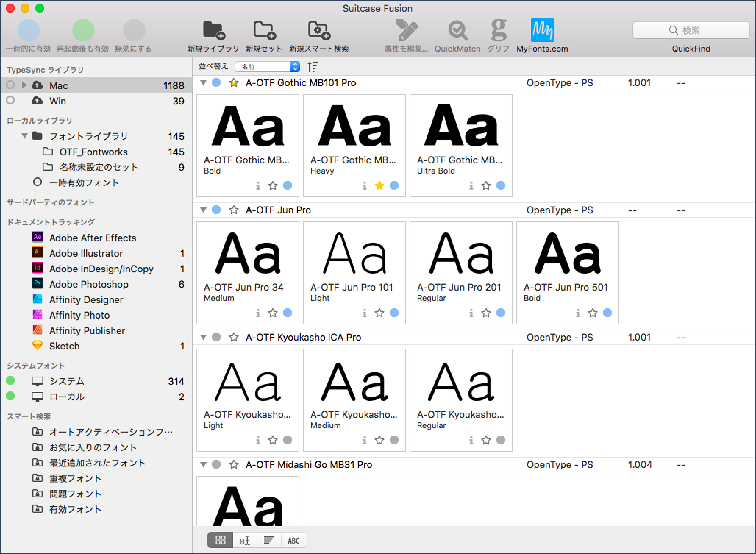Collapse A-OTF Gothic MB101 Pro family
This screenshot has height=554, width=756.
(x=203, y=83)
